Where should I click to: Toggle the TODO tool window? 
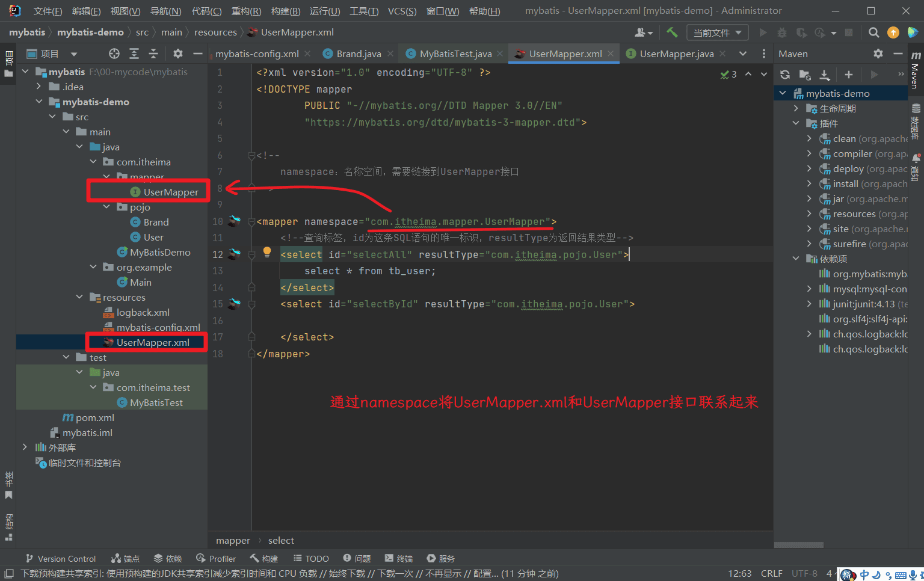tap(311, 559)
